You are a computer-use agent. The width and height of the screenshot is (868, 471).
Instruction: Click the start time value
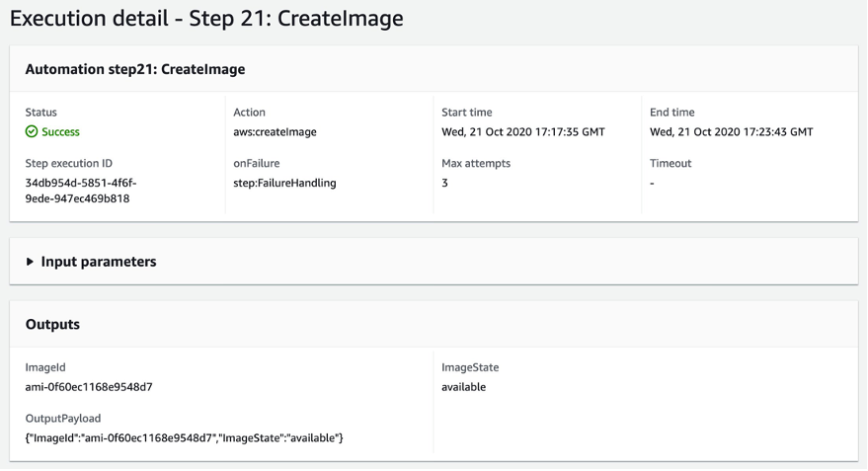523,132
